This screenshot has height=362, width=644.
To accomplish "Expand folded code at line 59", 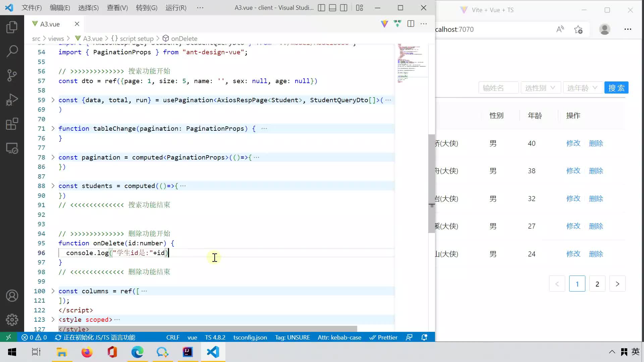I will [53, 100].
